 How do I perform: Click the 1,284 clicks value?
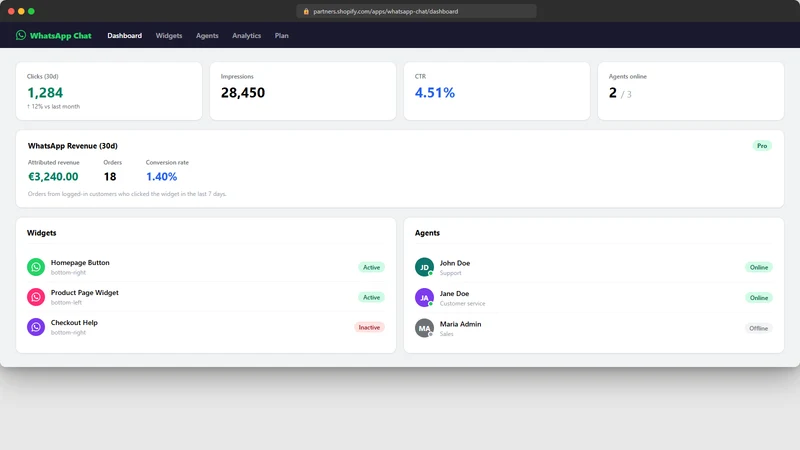coord(45,92)
